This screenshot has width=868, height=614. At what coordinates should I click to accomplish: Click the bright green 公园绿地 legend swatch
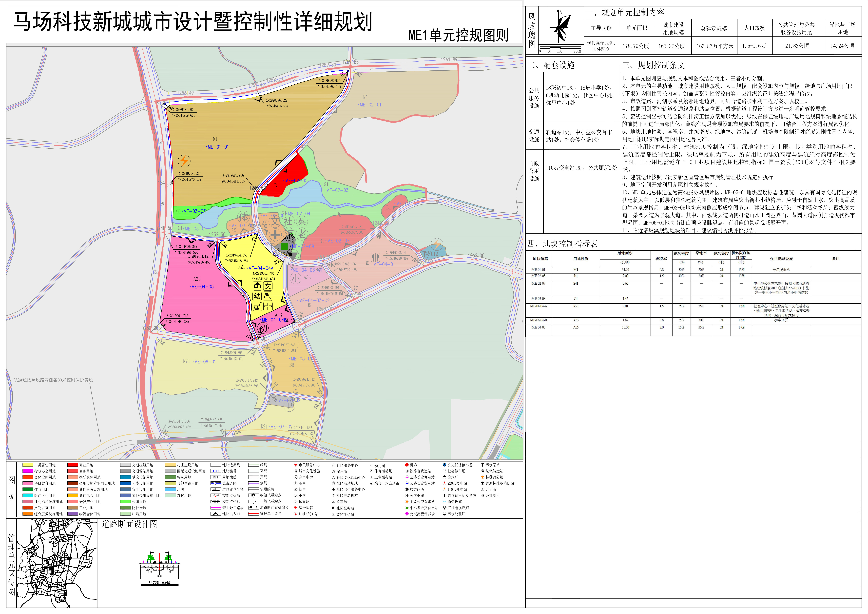(126, 502)
